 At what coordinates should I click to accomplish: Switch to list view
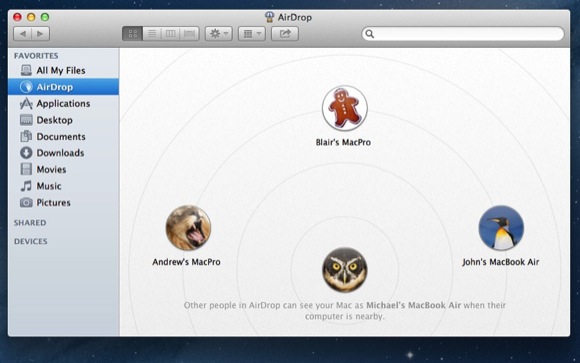[x=152, y=34]
